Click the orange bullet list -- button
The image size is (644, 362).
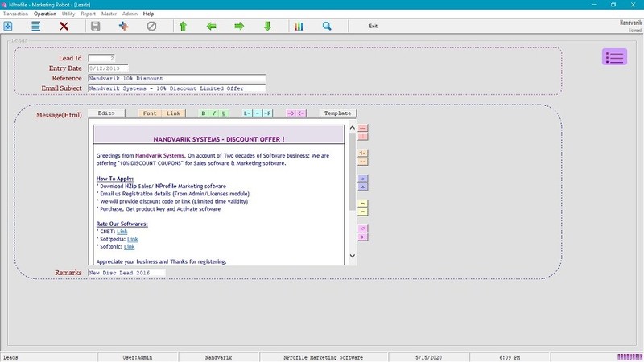pos(363,162)
